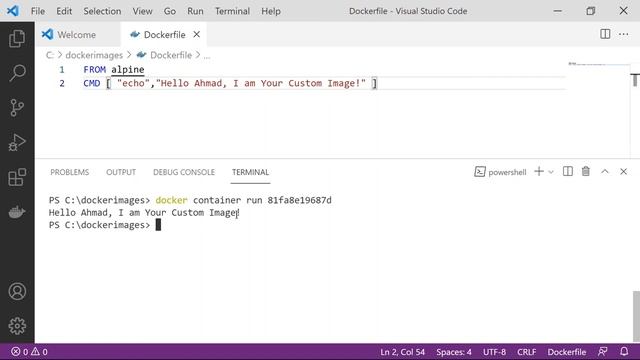
Task: Click the dockerimages breadcrumb folder
Action: tap(94, 55)
